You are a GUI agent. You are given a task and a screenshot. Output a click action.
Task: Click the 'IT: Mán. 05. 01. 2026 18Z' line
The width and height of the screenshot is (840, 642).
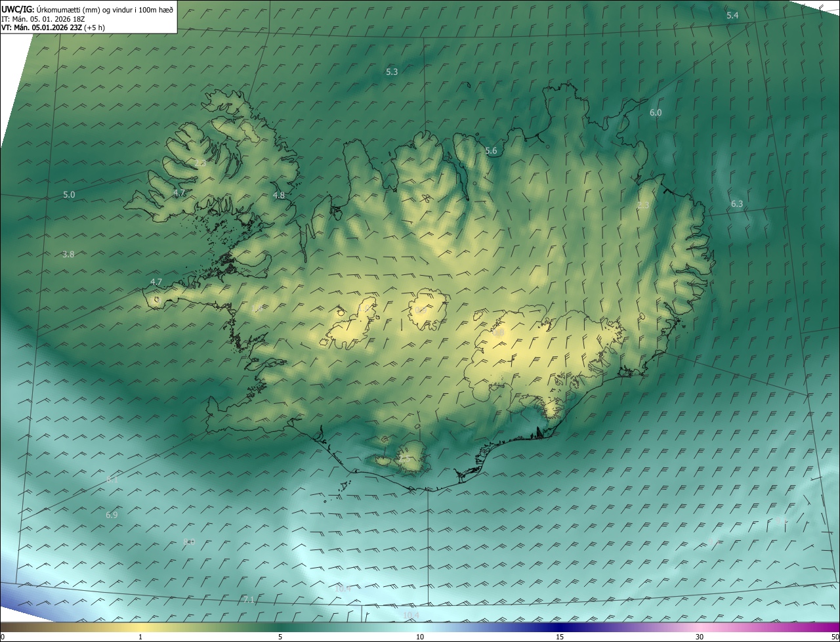(x=43, y=19)
